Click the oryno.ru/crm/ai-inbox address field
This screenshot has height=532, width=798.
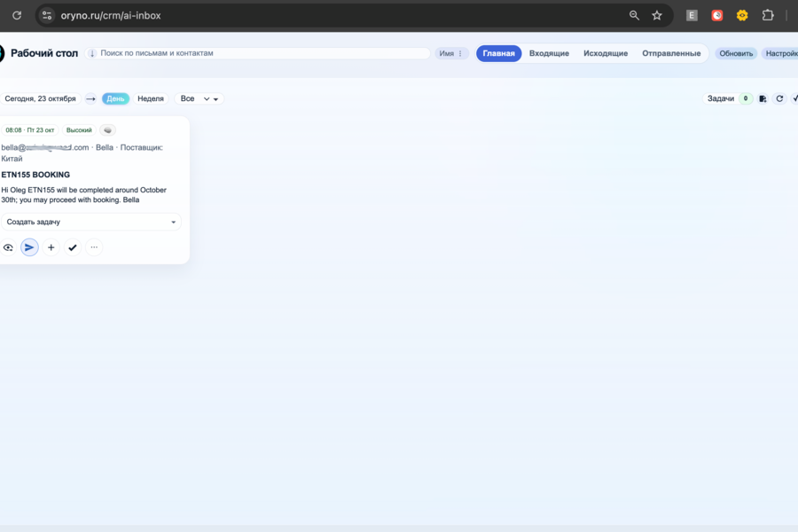pos(111,15)
